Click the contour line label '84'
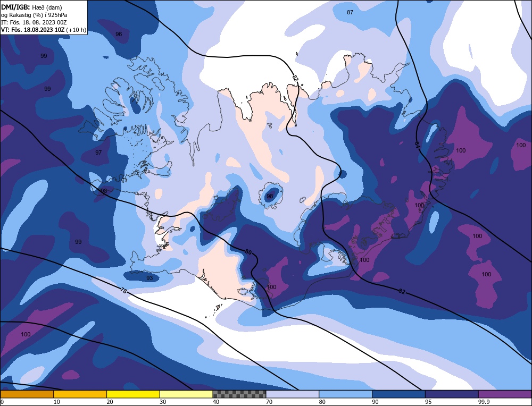The width and height of the screenshot is (532, 406). click(x=417, y=144)
